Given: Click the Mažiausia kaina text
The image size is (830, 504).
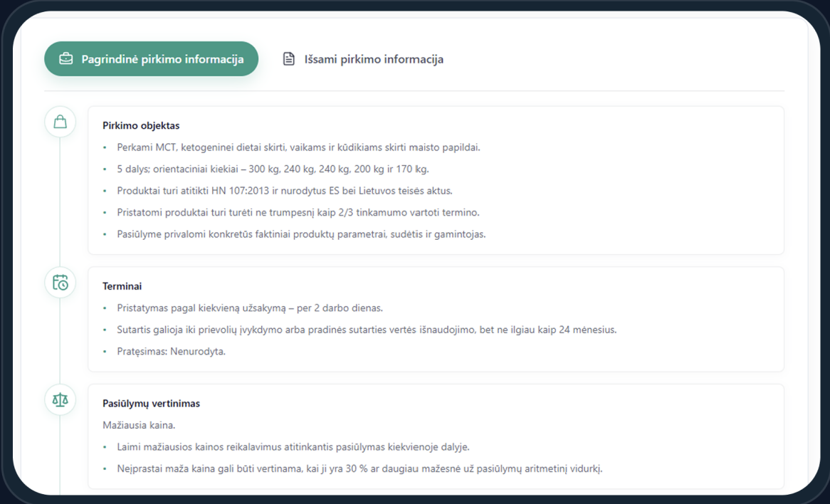Looking at the screenshot, I should coord(139,425).
